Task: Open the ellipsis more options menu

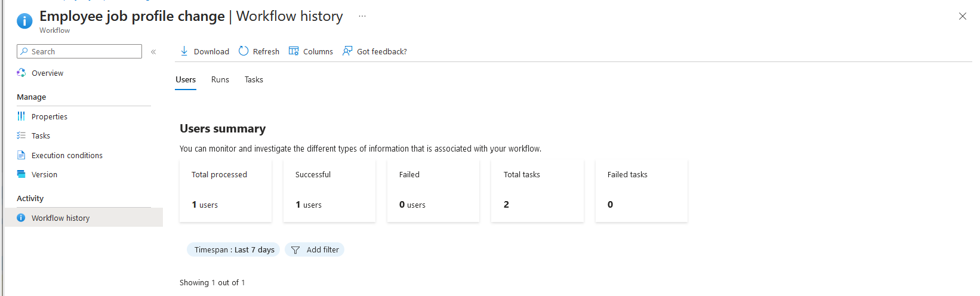Action: (x=362, y=16)
